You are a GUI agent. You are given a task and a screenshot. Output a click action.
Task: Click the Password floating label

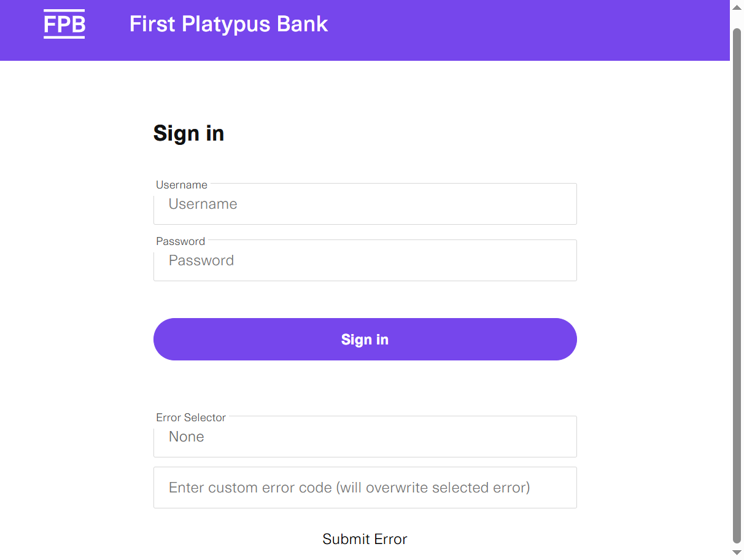pyautogui.click(x=180, y=241)
